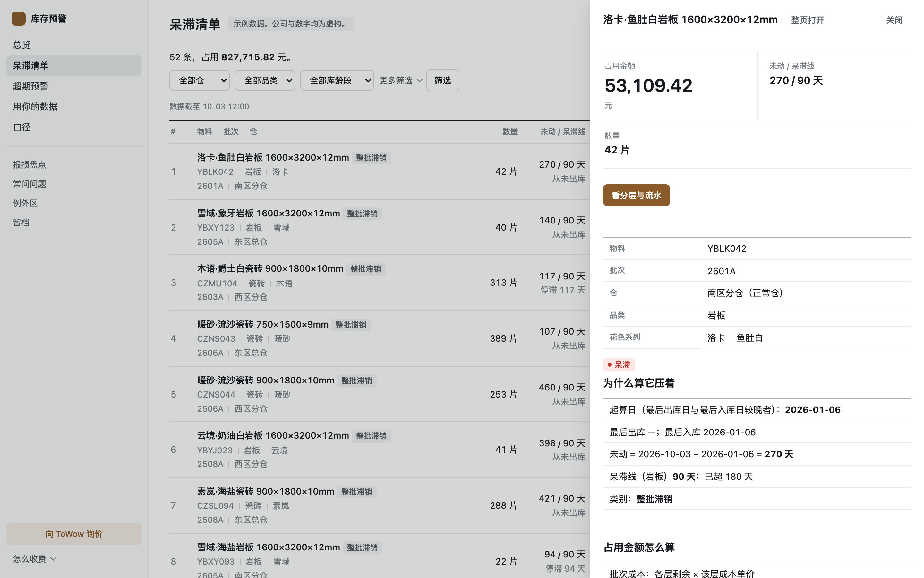924x578 pixels.
Task: Select row 暖砂·流沙瓷砖 900×1800×10mm
Action: click(380, 394)
